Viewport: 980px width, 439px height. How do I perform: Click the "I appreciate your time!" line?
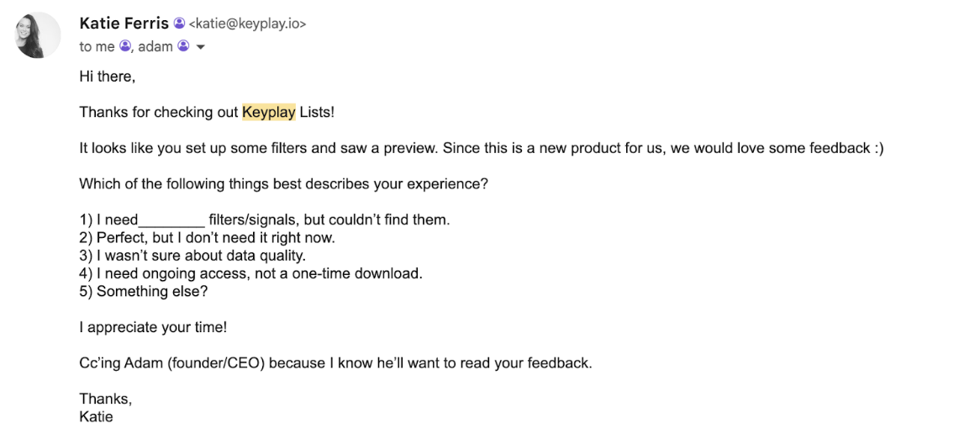[x=153, y=328]
